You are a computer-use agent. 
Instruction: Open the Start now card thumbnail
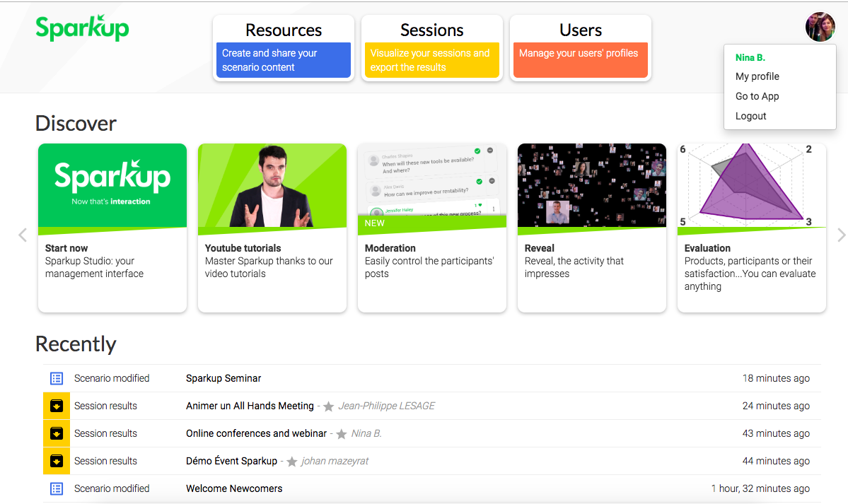pyautogui.click(x=112, y=186)
